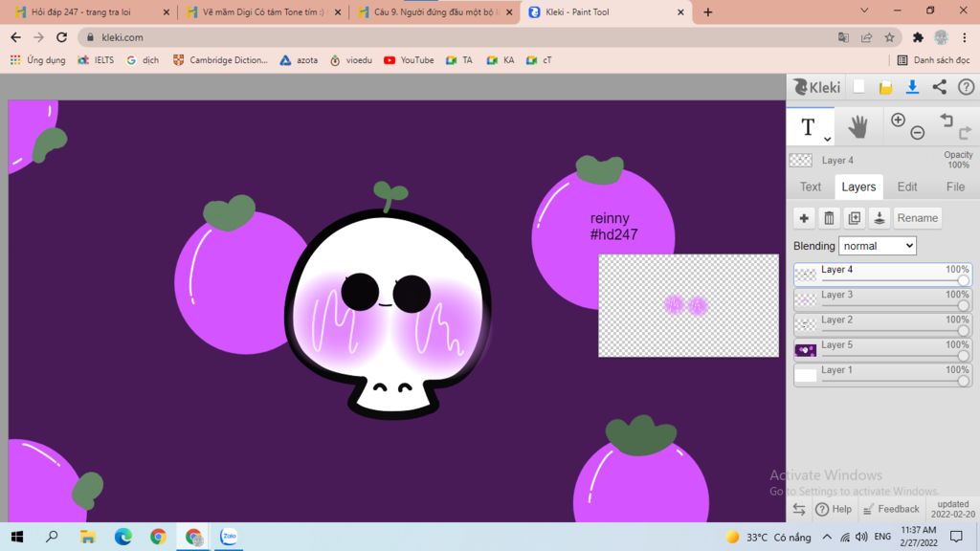Click the layer preview overlay on the canvas

point(688,305)
